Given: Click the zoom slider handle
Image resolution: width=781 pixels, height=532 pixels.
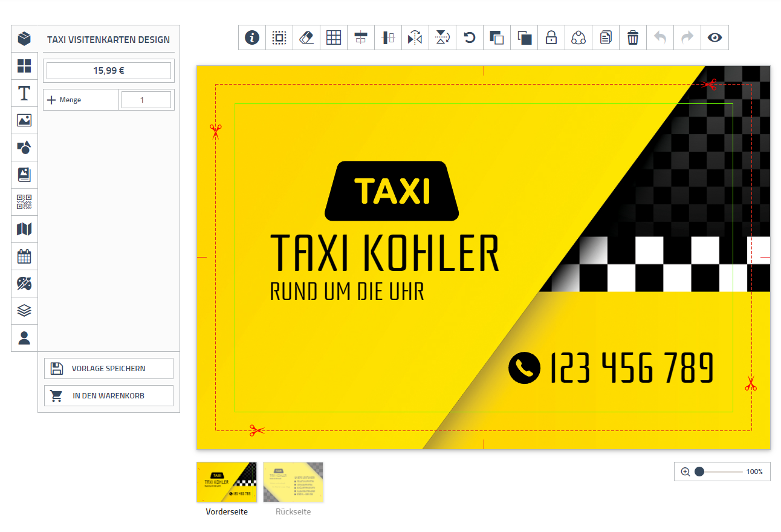Looking at the screenshot, I should click(x=699, y=472).
